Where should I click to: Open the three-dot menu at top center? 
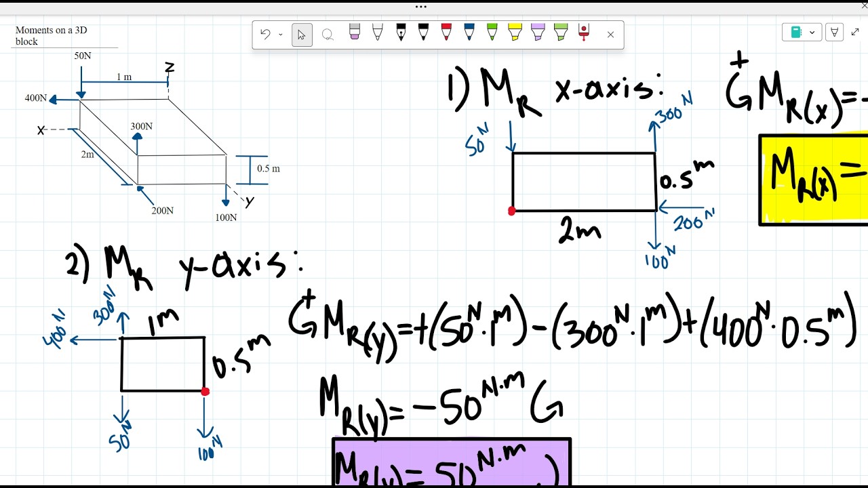421,7
